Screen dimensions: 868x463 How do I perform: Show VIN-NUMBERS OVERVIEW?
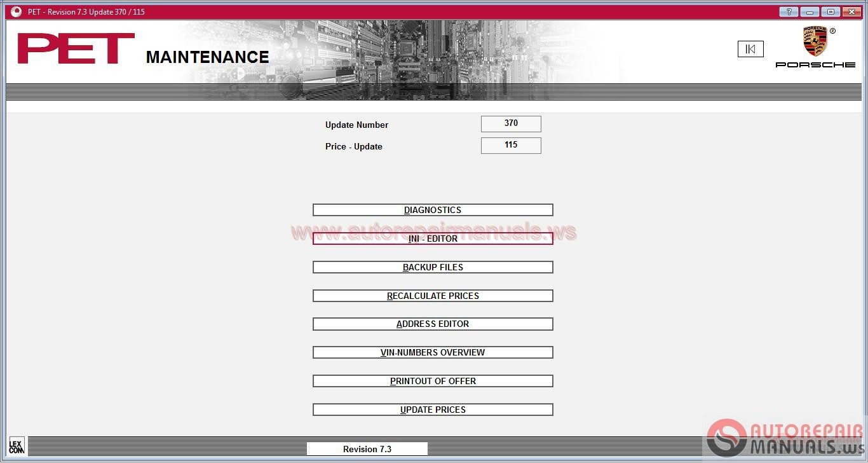tap(433, 352)
